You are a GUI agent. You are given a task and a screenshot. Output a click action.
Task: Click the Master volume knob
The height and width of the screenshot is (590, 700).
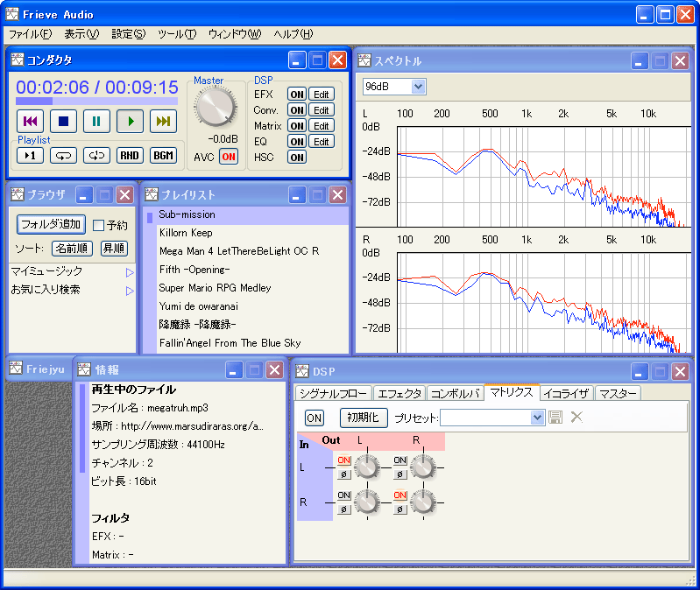point(215,108)
